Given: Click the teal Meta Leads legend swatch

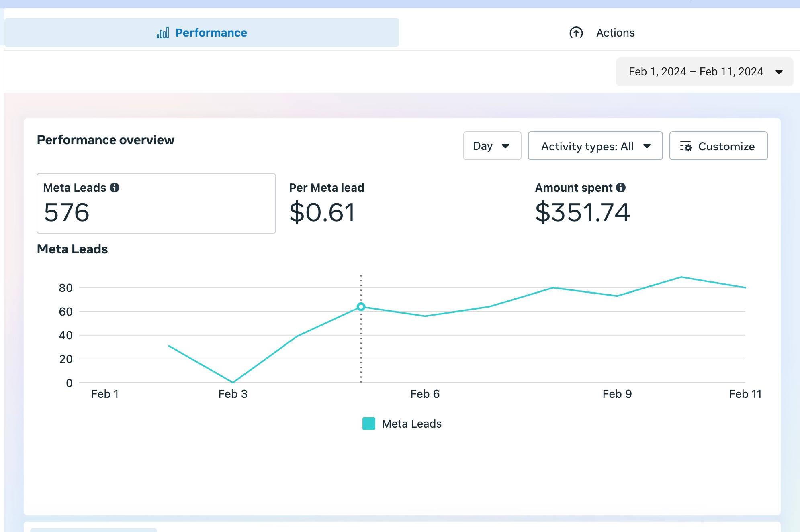Looking at the screenshot, I should click(x=368, y=424).
